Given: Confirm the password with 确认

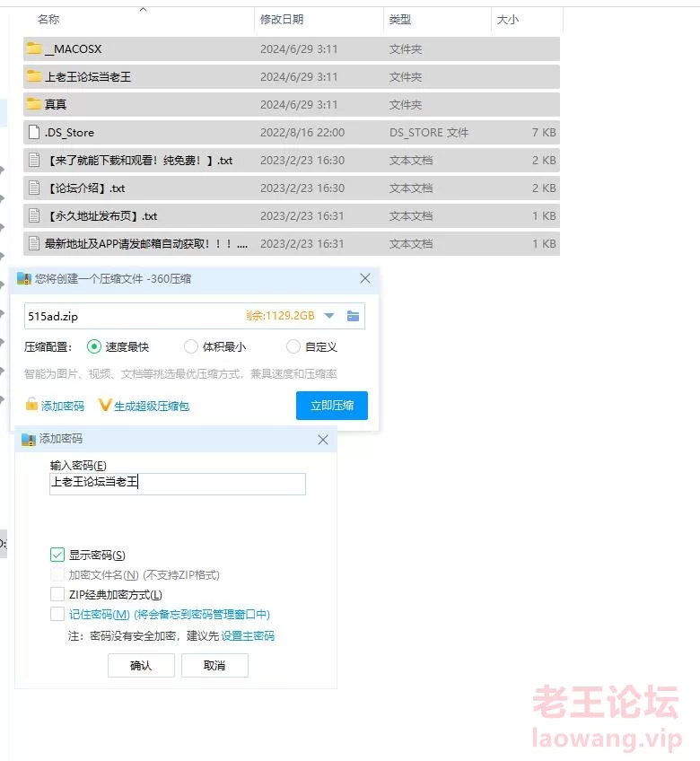Looking at the screenshot, I should point(141,665).
